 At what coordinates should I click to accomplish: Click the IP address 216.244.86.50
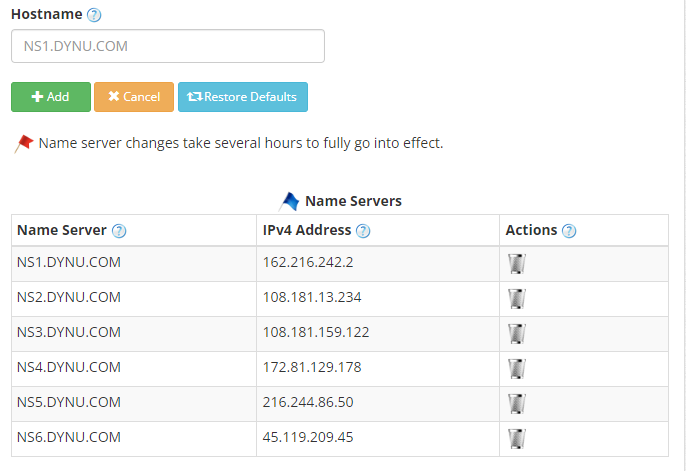(308, 402)
